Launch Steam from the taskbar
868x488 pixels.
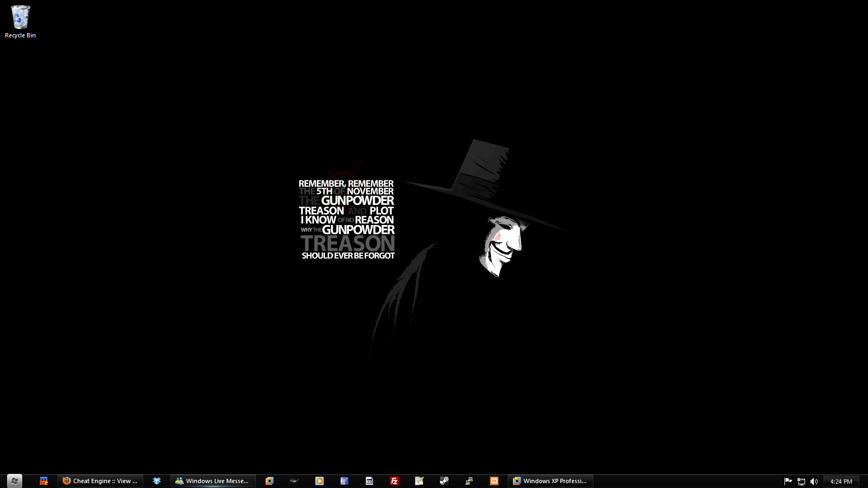(x=444, y=481)
